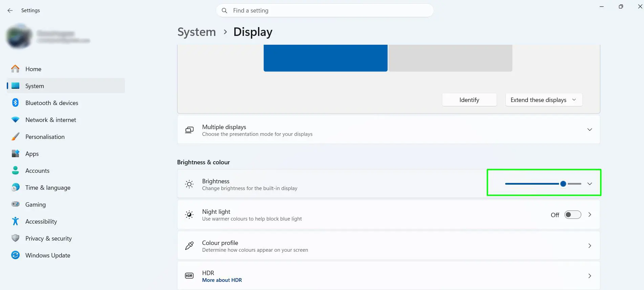Click the Network wifi icon
644x290 pixels.
click(15, 120)
